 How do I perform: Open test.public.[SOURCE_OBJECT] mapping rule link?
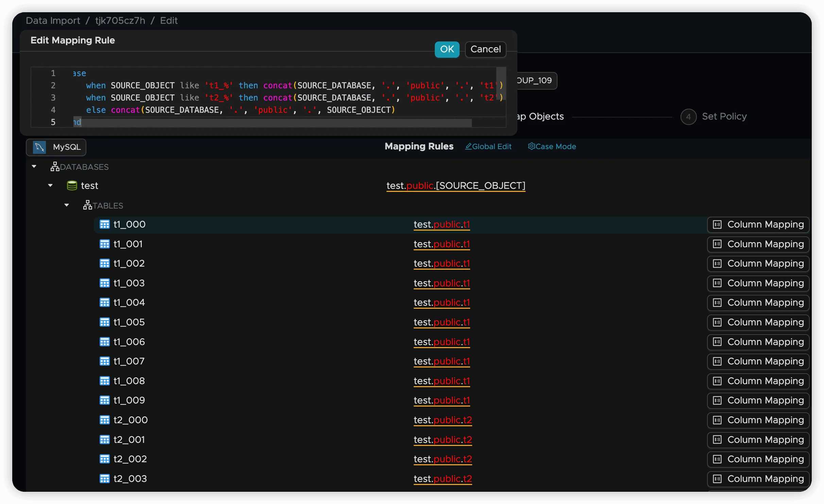click(456, 186)
